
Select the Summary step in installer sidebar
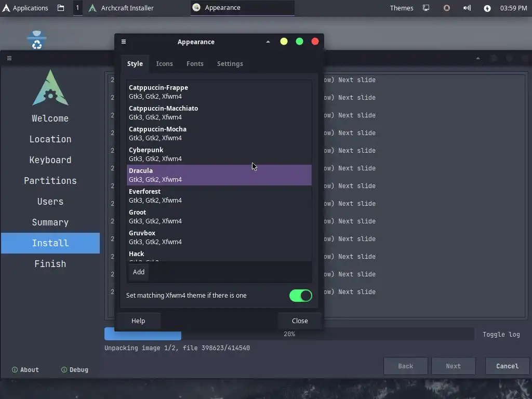[50, 222]
